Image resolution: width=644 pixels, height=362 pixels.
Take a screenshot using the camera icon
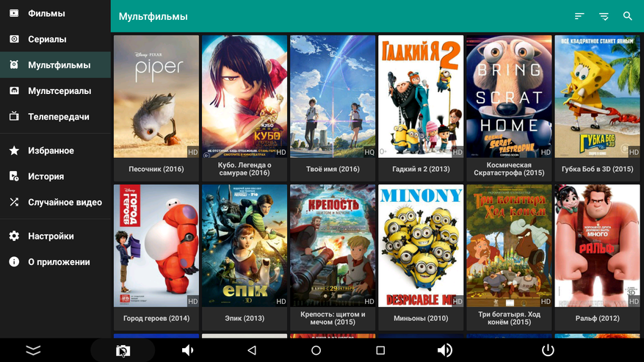point(123,350)
